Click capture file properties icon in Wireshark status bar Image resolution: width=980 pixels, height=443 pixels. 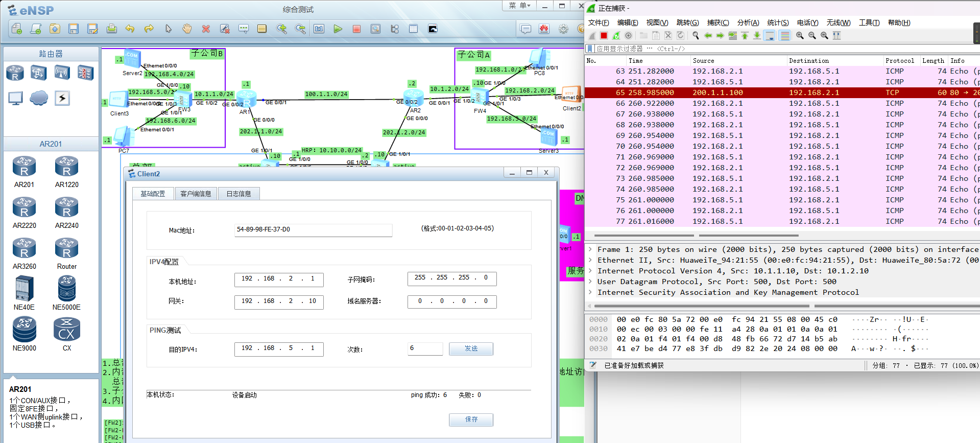[593, 365]
